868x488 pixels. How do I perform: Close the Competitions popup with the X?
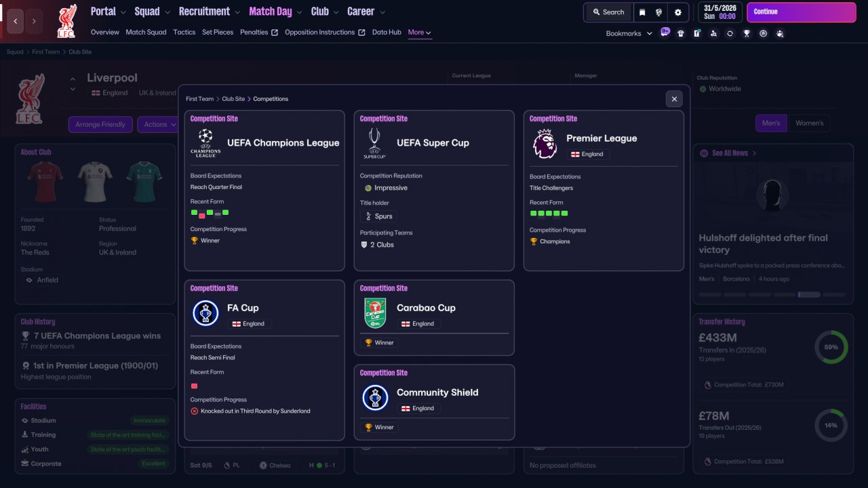coord(674,99)
